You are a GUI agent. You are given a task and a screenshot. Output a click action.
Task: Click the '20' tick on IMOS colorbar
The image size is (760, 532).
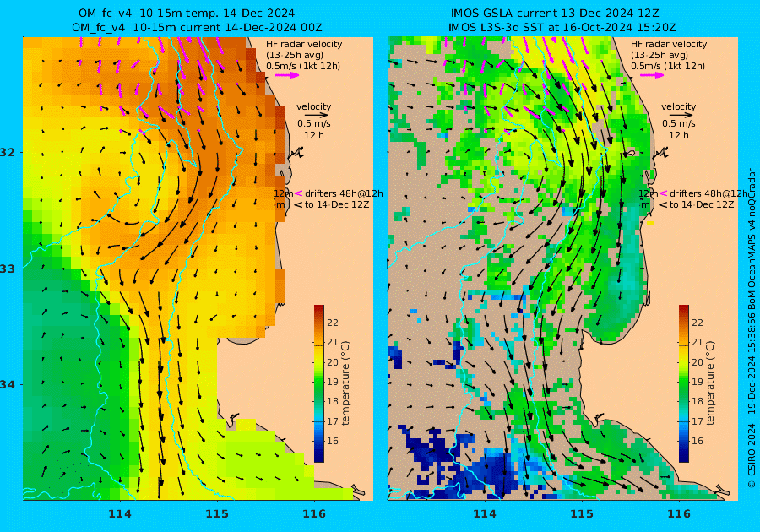pos(697,362)
